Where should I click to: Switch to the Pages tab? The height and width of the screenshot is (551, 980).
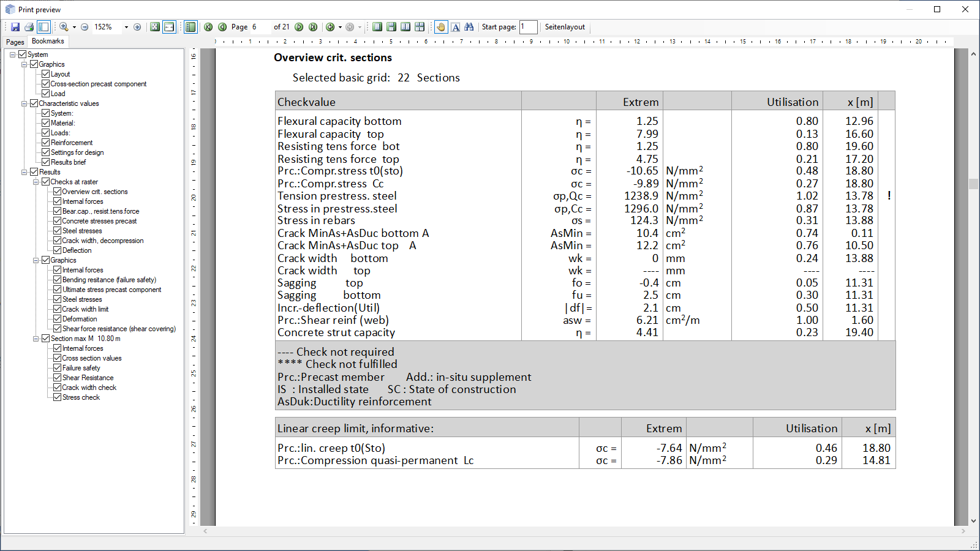point(15,42)
